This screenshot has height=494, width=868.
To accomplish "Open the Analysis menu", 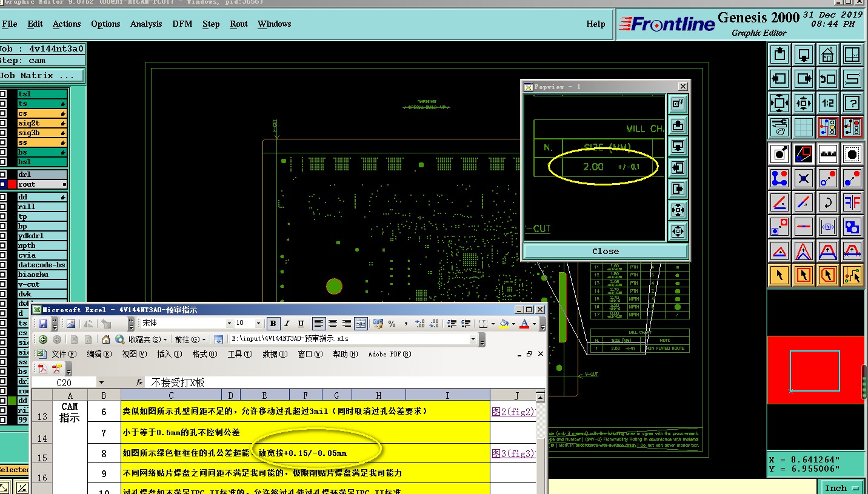I will coord(145,24).
